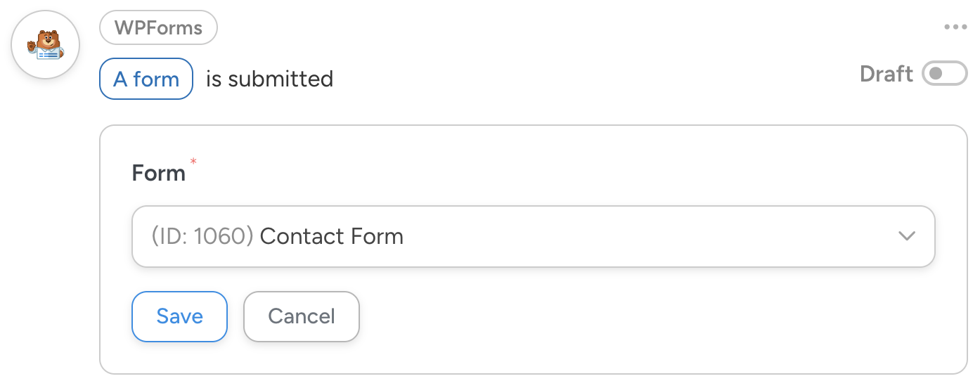The height and width of the screenshot is (388, 980).
Task: Click the "Contact Form" selected value
Action: tap(332, 236)
